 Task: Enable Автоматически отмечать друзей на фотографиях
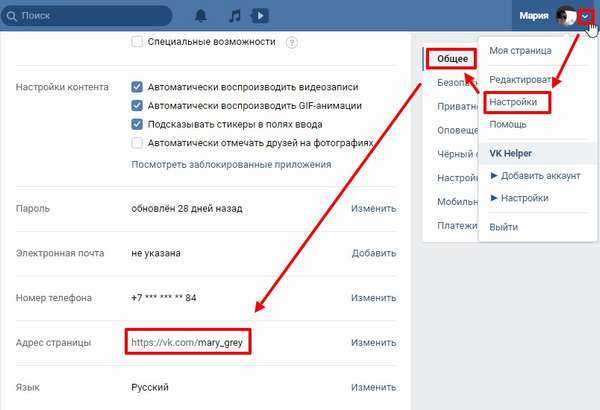click(x=137, y=143)
